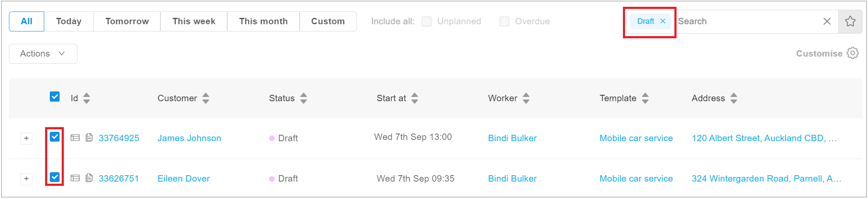Sort jobs by Start at column
Image resolution: width=868 pixels, height=199 pixels.
414,98
